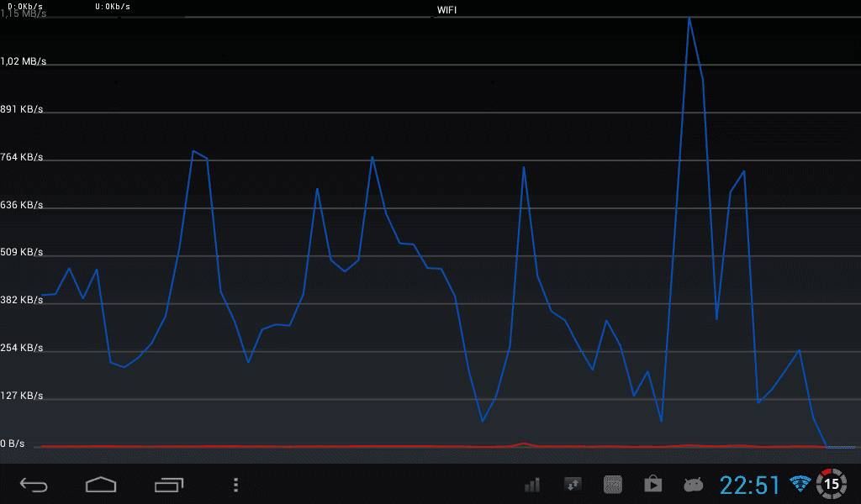Image resolution: width=861 pixels, height=504 pixels.
Task: Tap the Android back navigation arrow
Action: tap(34, 485)
